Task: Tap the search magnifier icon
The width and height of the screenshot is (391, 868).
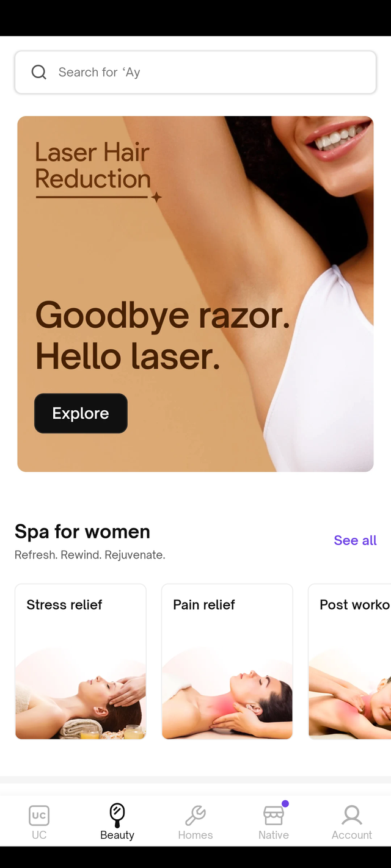Action: [x=38, y=72]
